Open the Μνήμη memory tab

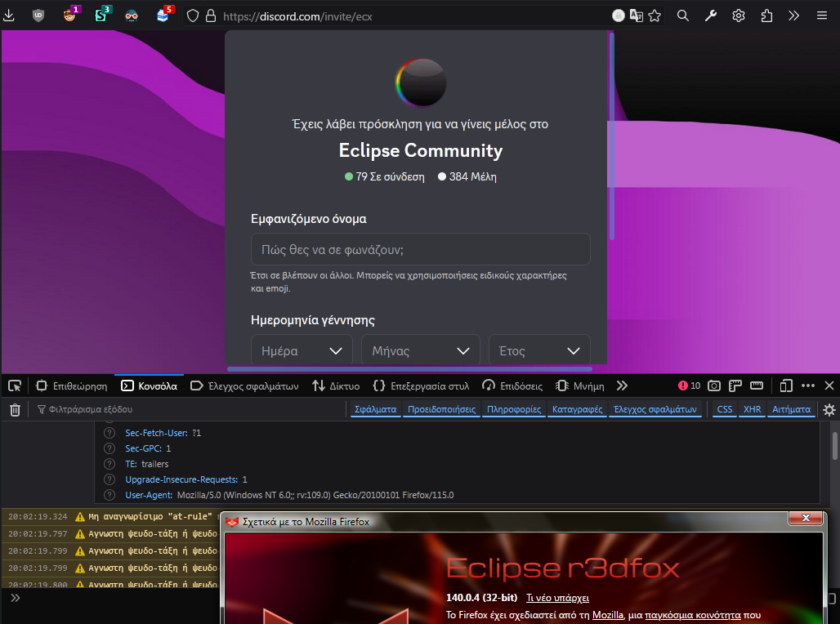point(579,386)
